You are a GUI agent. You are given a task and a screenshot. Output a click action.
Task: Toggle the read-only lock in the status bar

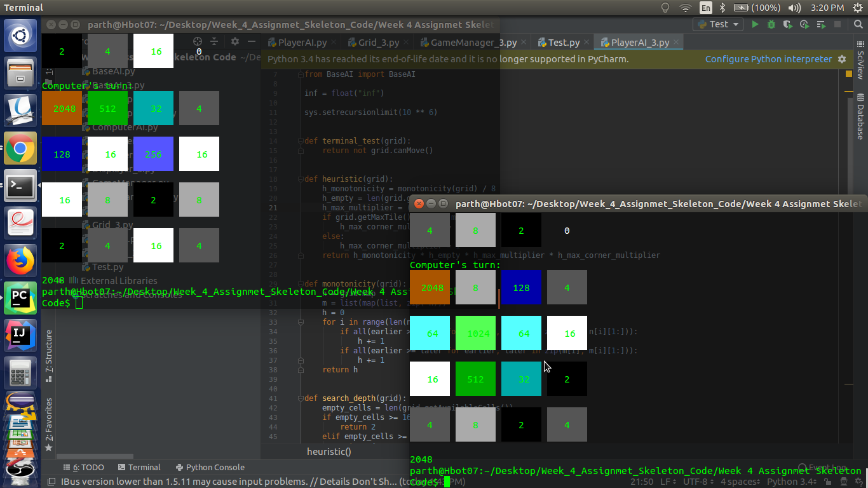tap(828, 482)
